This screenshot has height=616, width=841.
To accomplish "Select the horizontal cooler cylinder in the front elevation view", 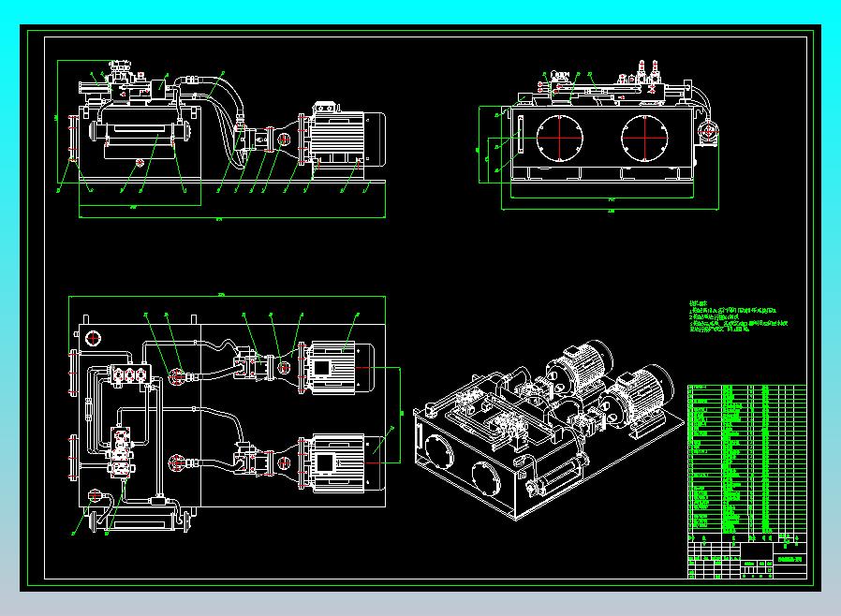I will coord(140,131).
